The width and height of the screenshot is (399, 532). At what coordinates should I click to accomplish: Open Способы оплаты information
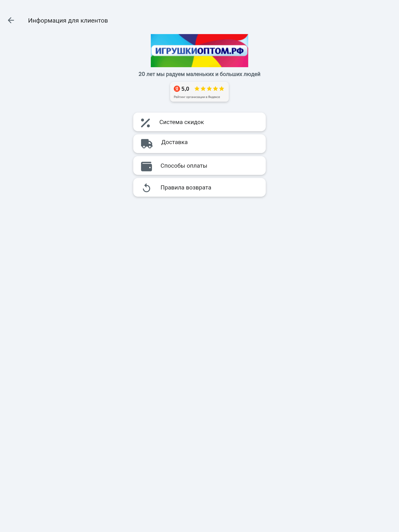coord(199,166)
